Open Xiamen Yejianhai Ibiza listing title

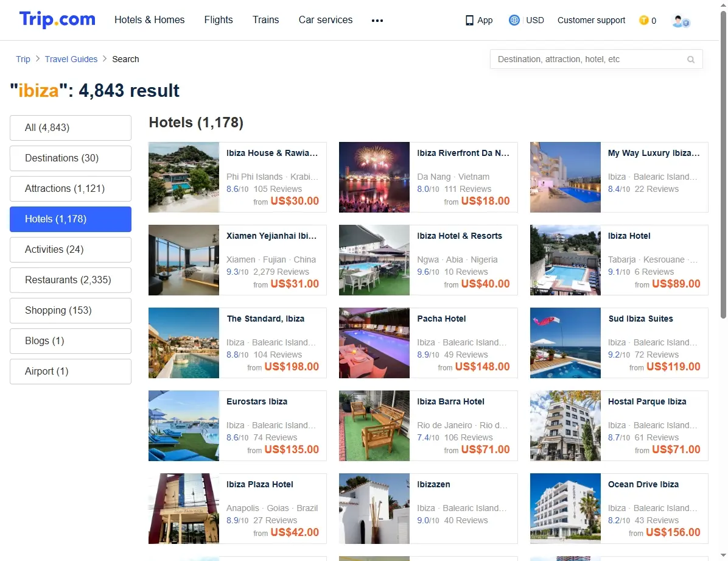pos(271,236)
